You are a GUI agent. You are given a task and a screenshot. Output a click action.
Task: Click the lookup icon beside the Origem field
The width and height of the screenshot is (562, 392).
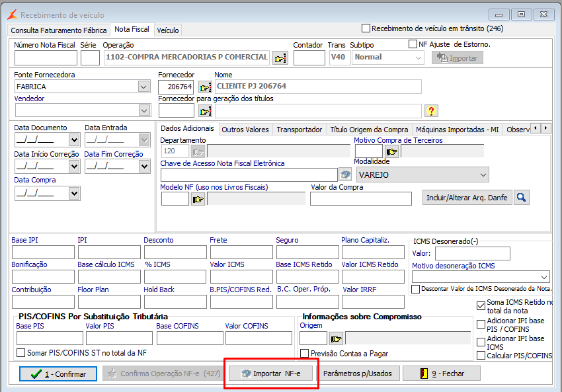pos(336,339)
